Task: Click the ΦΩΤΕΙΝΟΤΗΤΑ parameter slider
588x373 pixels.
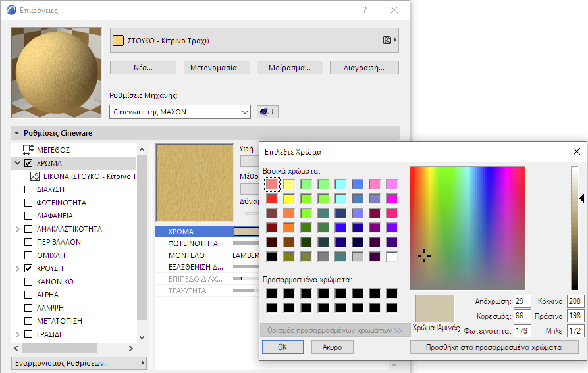Action: (246, 243)
